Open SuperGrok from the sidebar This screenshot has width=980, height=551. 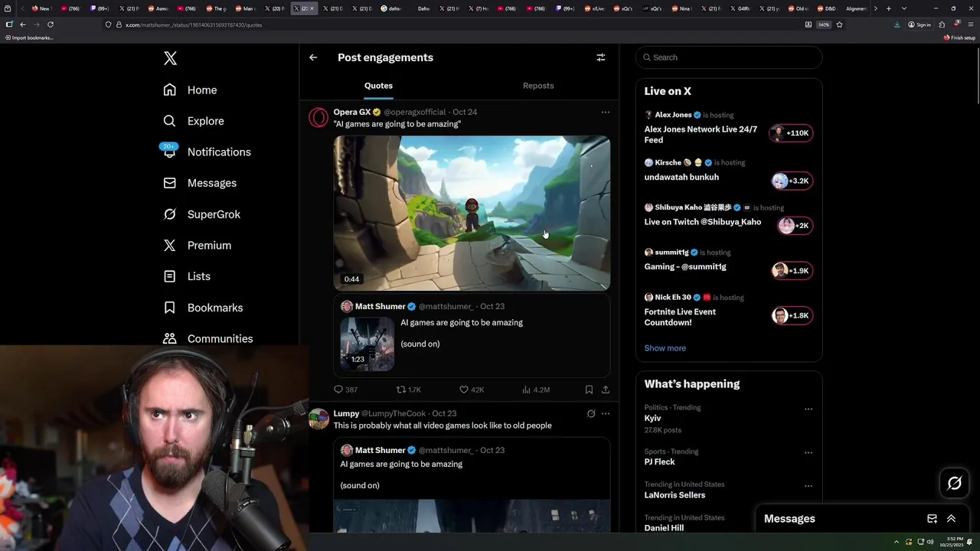202,214
